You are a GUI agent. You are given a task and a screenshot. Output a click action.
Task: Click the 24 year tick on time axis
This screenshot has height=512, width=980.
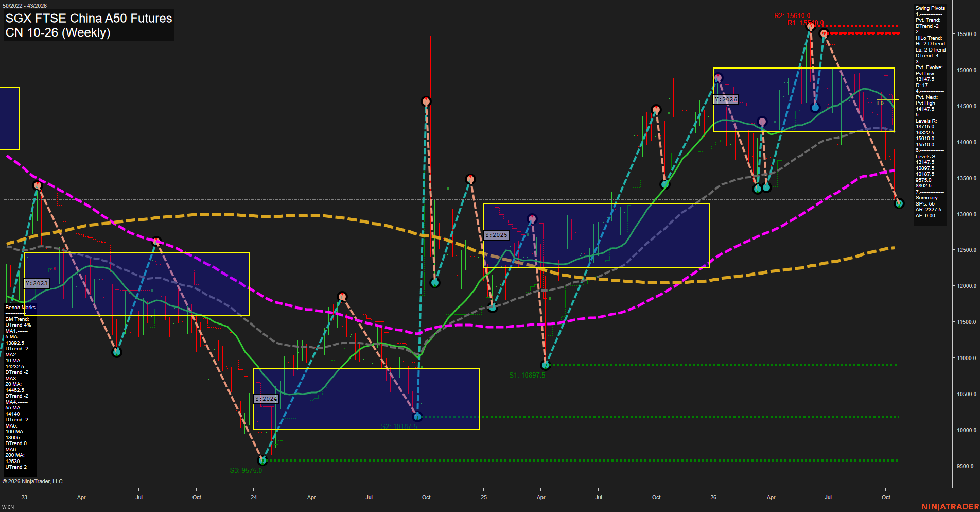(x=254, y=497)
